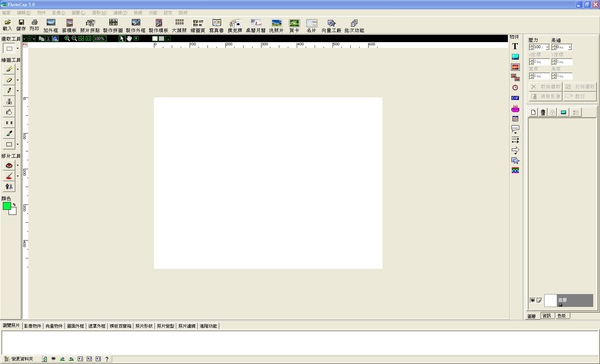Click the zoom out magnifier icon
Image resolution: width=600 pixels, height=364 pixels.
(x=74, y=38)
